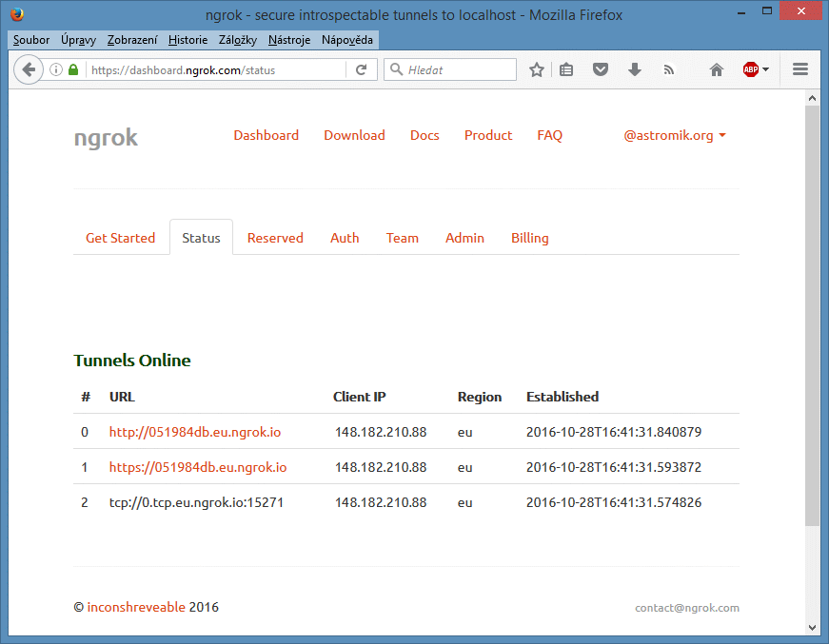
Task: Click the Firefox logo in title bar
Action: tap(17, 14)
